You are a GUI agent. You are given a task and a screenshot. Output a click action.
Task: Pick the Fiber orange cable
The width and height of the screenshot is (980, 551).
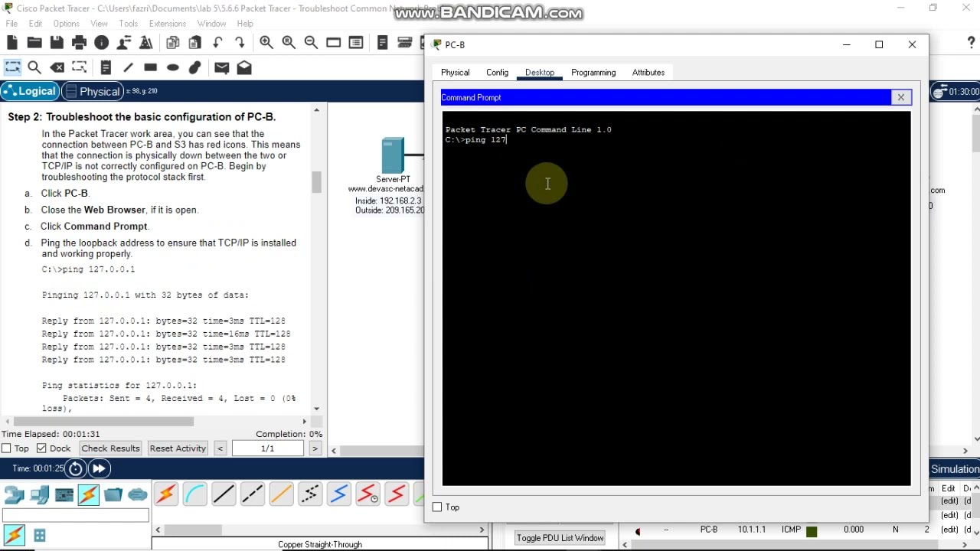click(281, 494)
